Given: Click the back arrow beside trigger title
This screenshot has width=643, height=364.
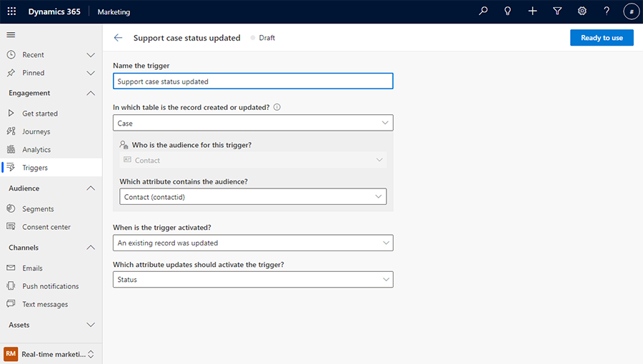Looking at the screenshot, I should [x=119, y=38].
